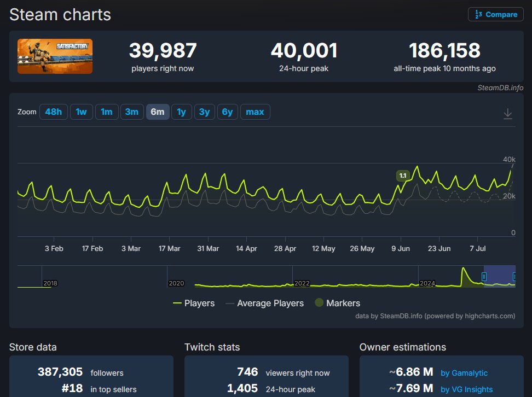Download chart data via the arrow icon
This screenshot has width=532, height=397.
[507, 113]
